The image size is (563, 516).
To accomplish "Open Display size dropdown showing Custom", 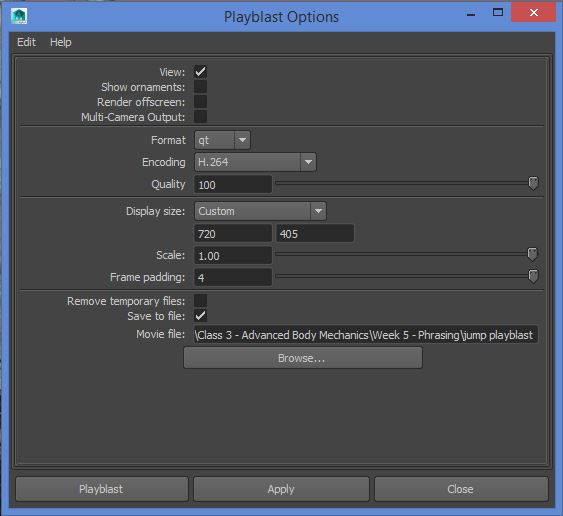I will pyautogui.click(x=260, y=211).
